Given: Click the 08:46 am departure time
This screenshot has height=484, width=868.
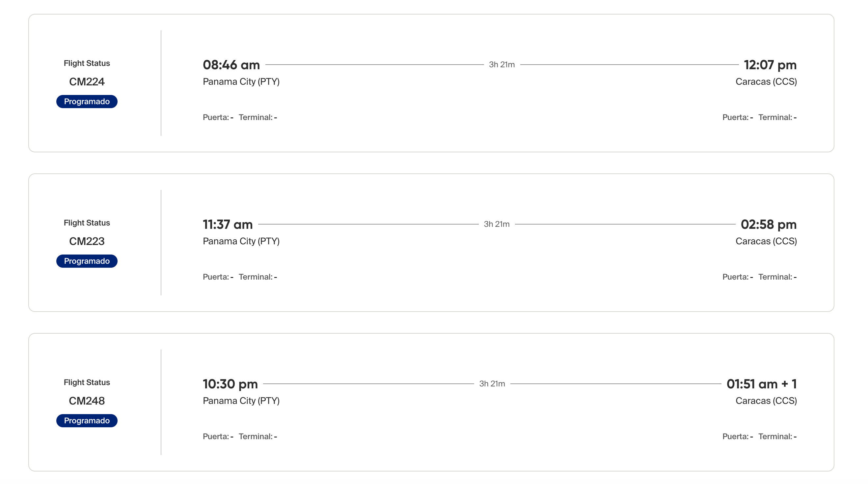Looking at the screenshot, I should point(231,65).
